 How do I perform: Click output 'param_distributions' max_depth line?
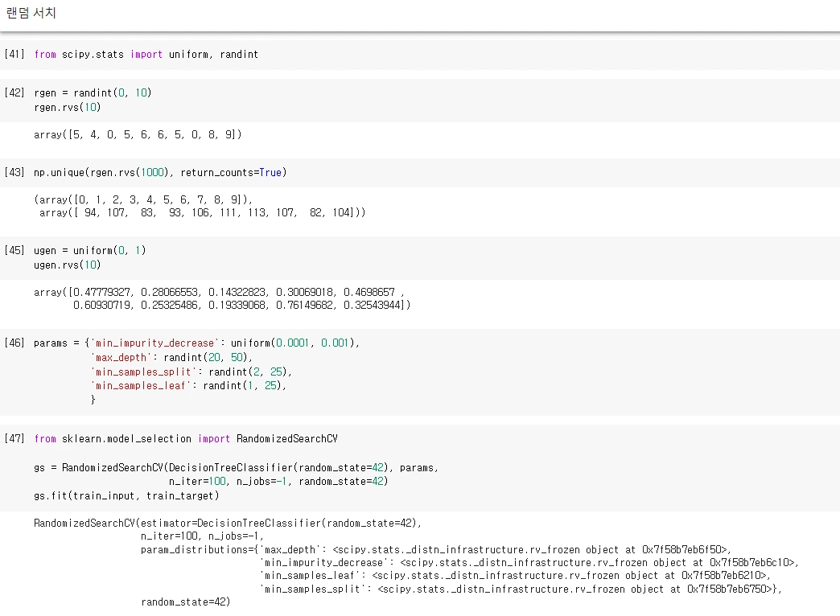436,549
